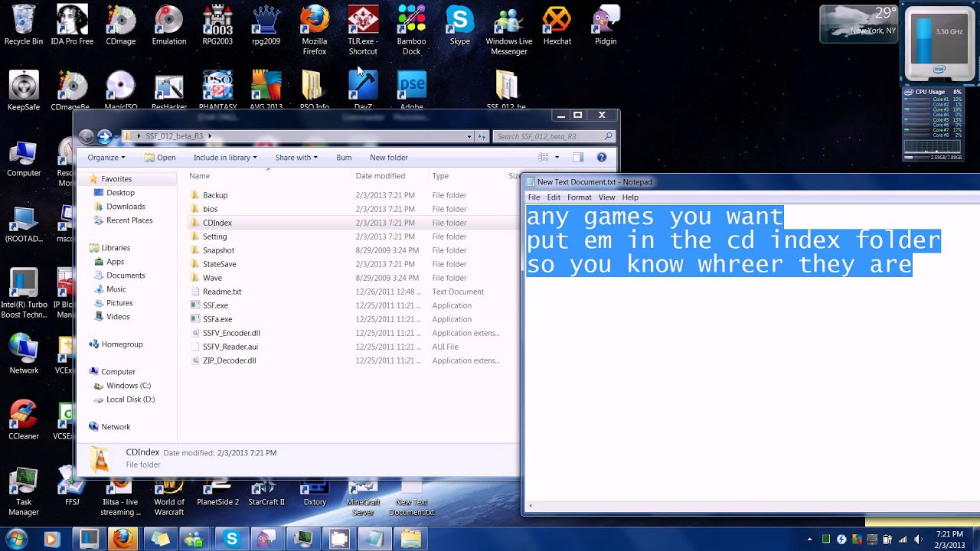Select Downloads in navigation pane
The height and width of the screenshot is (551, 980).
point(126,207)
